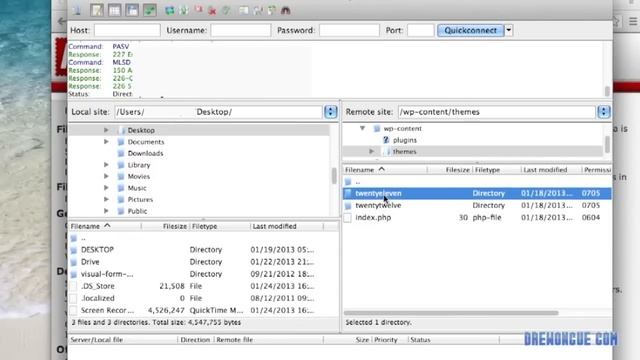
Task: Click the twentytwelve folder icon
Action: (x=348, y=205)
